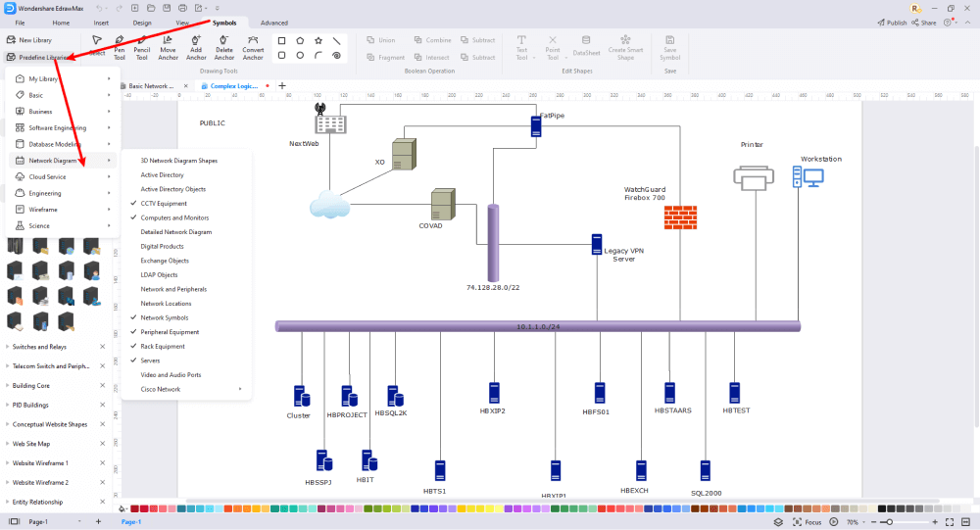Pick the pentagon shape tool
This screenshot has width=980, height=530.
pos(300,40)
